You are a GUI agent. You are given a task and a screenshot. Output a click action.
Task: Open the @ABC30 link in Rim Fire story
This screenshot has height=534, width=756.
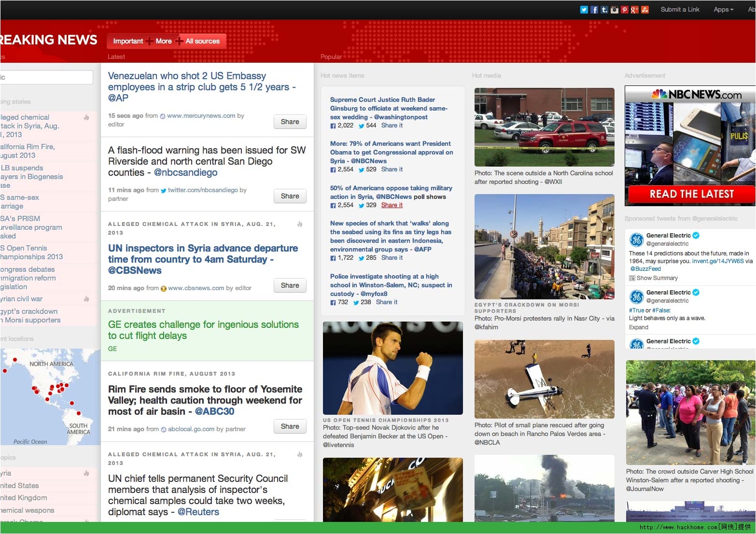click(x=215, y=411)
